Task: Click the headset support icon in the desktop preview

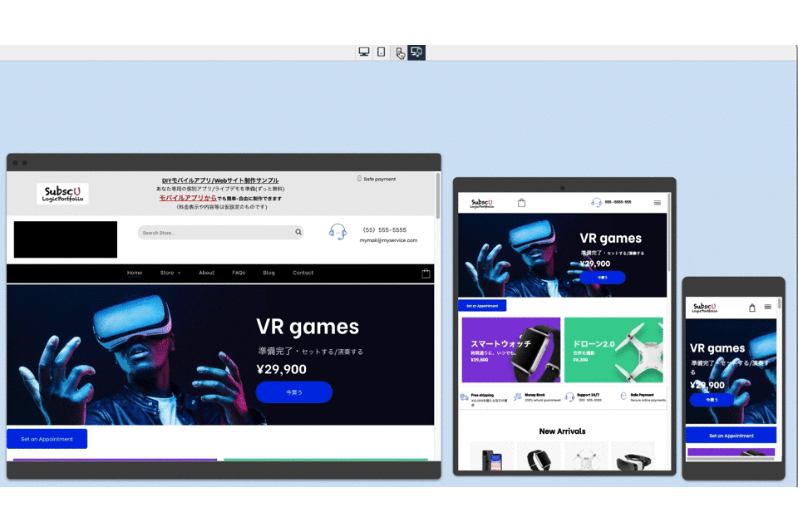Action: tap(337, 232)
